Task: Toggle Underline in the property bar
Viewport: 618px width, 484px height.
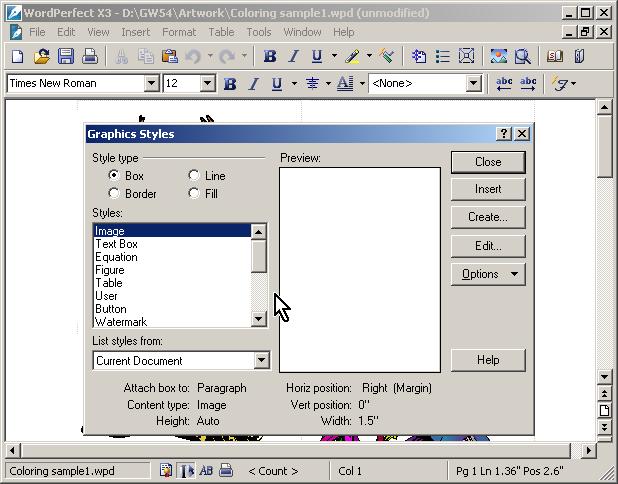Action: tap(277, 84)
